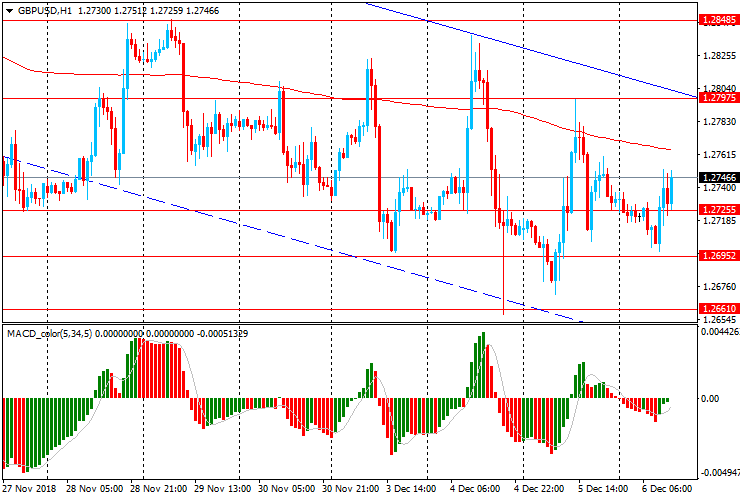The width and height of the screenshot is (740, 500).
Task: Click the 1.28220 price axis label
Action: pyautogui.click(x=717, y=55)
